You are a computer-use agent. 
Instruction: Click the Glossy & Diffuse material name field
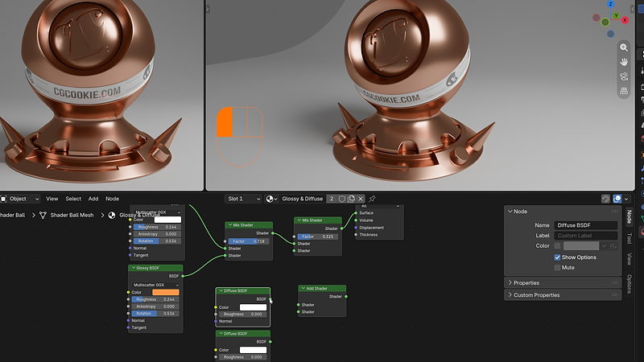(x=303, y=199)
